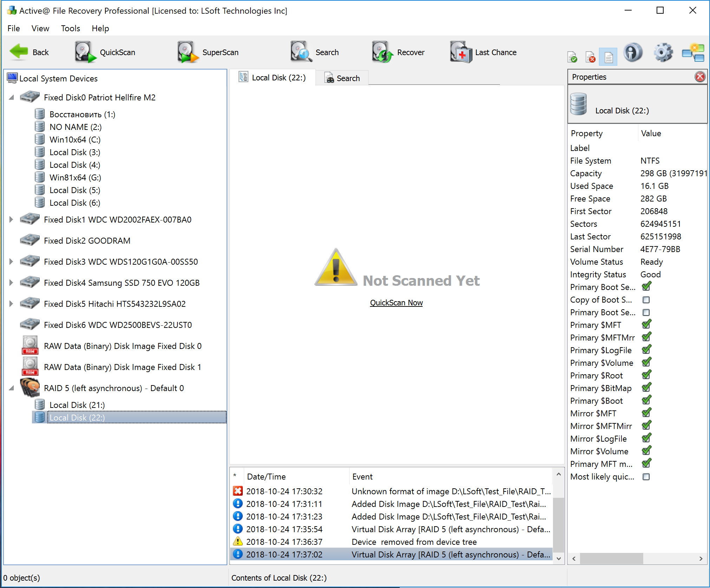Sort log by Event column header
This screenshot has height=588, width=710.
point(451,476)
